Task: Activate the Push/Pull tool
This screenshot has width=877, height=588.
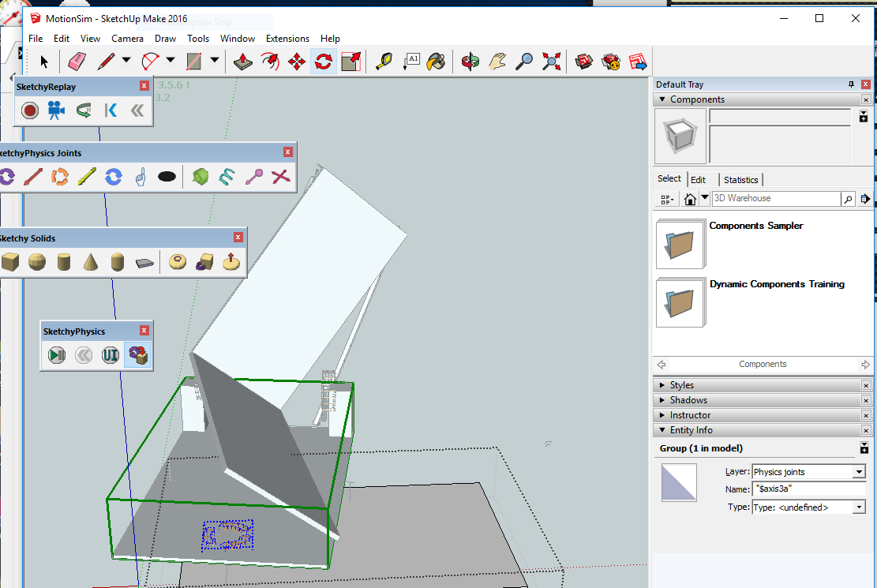Action: click(x=243, y=62)
